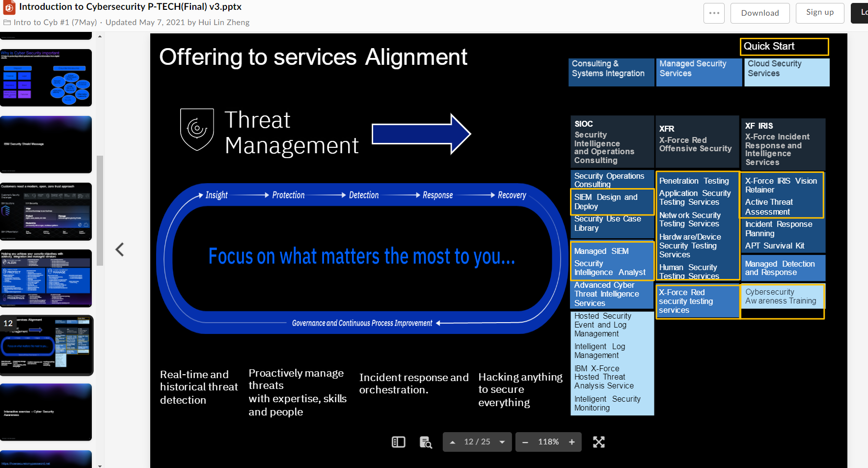This screenshot has height=468, width=868.
Task: Click the Recovery stage label
Action: click(512, 195)
